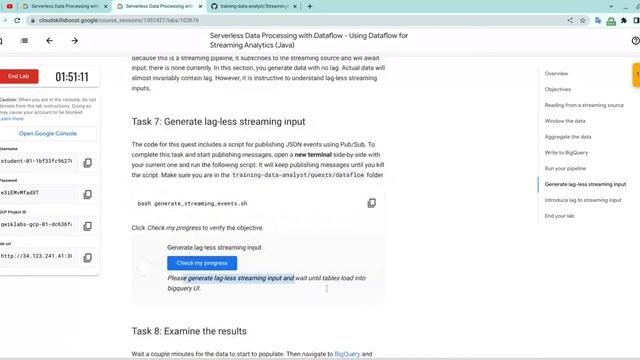640x360 pixels.
Task: Close the active Serverless Data Processing tab
Action: (x=200, y=6)
